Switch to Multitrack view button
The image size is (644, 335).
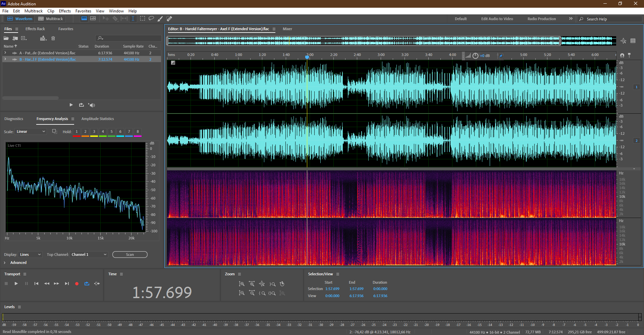(51, 18)
